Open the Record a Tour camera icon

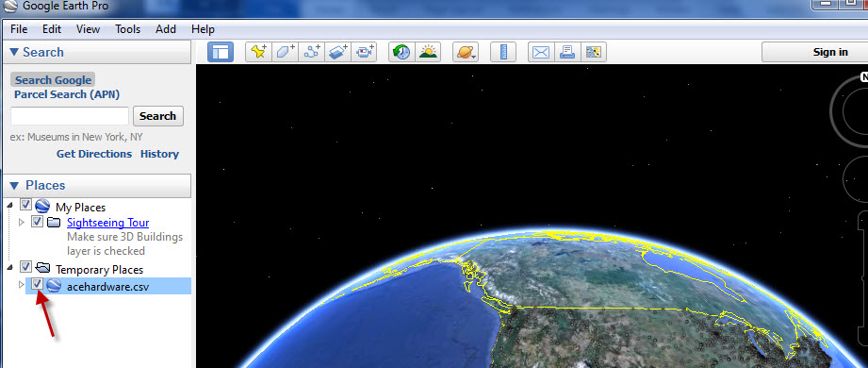click(x=364, y=52)
